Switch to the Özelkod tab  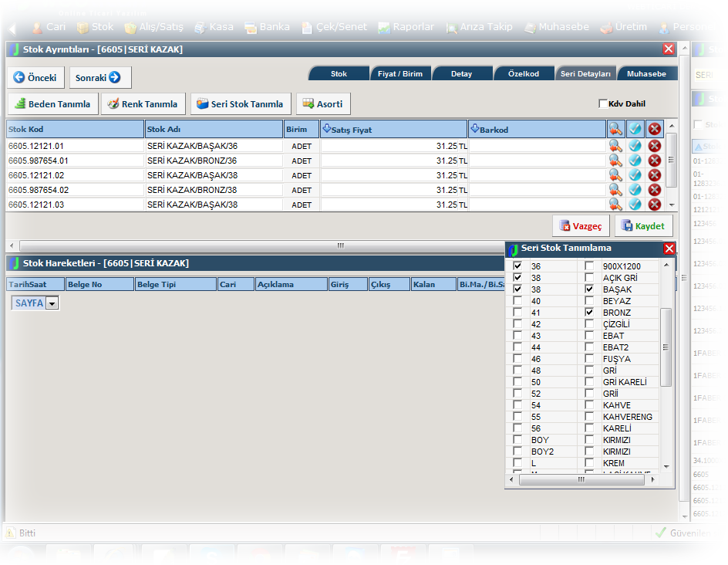[x=523, y=73]
